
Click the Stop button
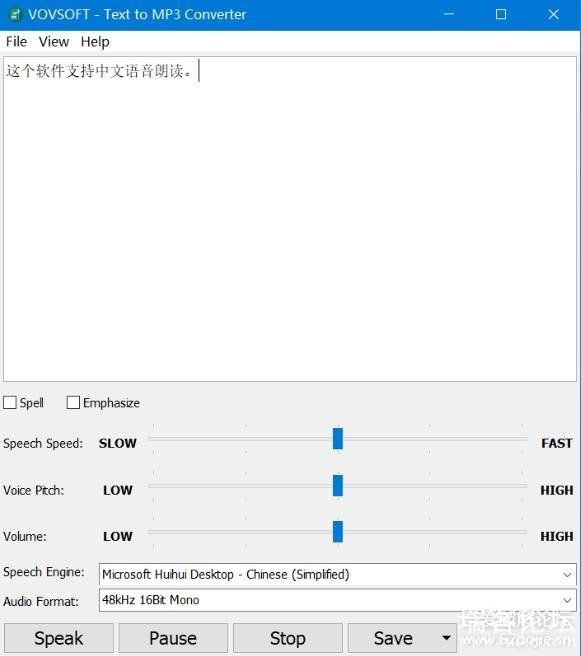pos(288,638)
